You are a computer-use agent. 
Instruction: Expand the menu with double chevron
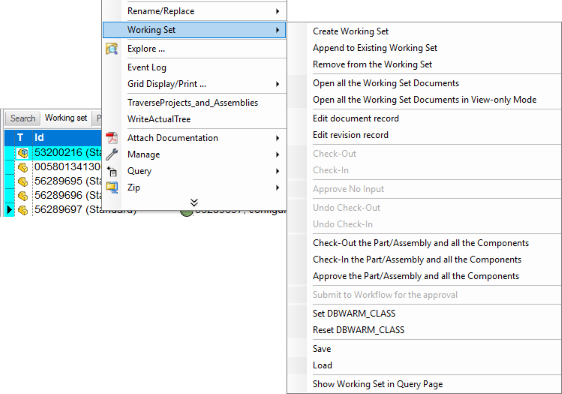(194, 203)
